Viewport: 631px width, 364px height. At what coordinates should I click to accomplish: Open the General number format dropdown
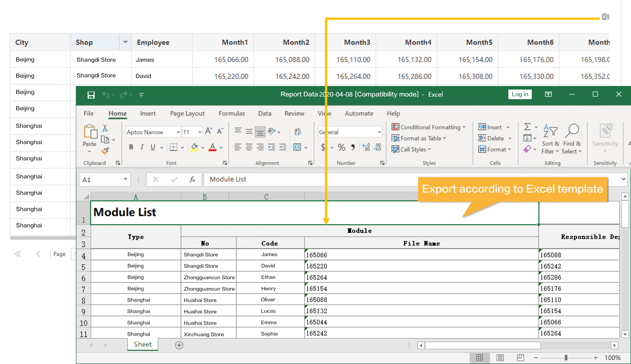tap(379, 132)
